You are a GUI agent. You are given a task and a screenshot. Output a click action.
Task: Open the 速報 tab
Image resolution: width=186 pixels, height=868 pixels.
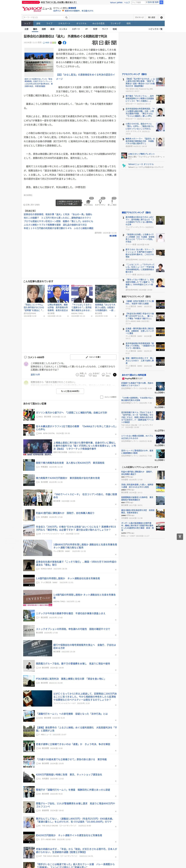tap(38, 23)
